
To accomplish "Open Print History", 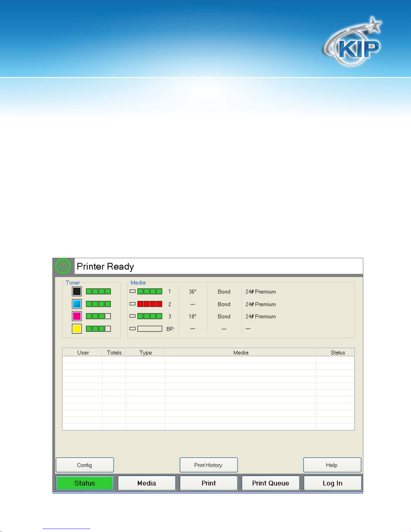I will pos(209,465).
